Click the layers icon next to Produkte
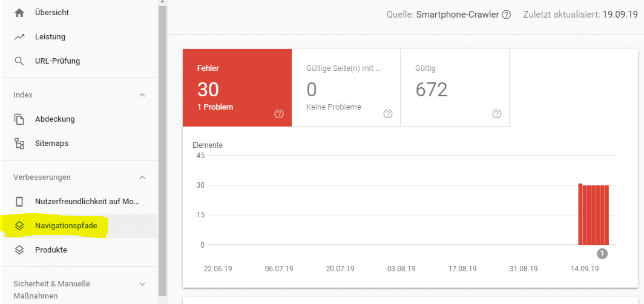This screenshot has height=304, width=644. click(19, 249)
